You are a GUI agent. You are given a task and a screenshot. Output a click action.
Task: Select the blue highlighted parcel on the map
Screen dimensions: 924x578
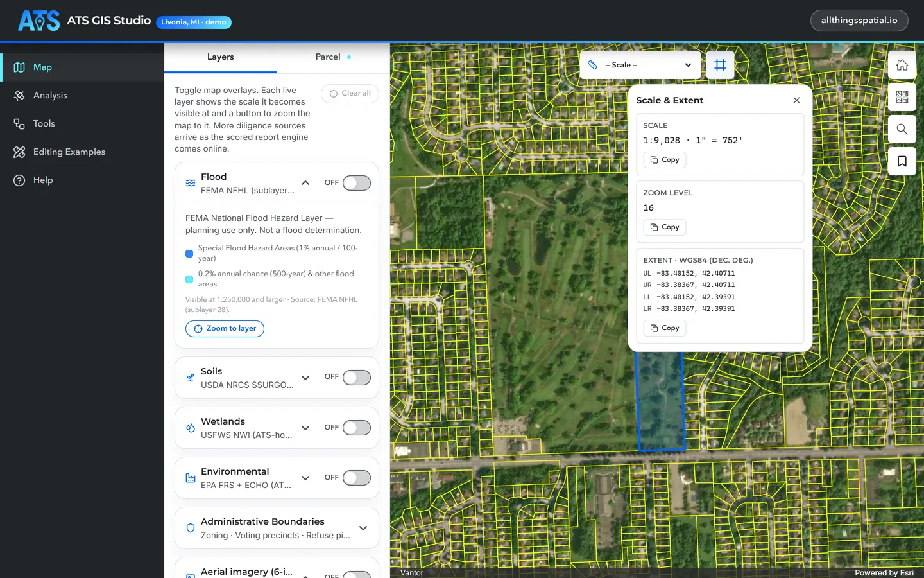(x=661, y=401)
